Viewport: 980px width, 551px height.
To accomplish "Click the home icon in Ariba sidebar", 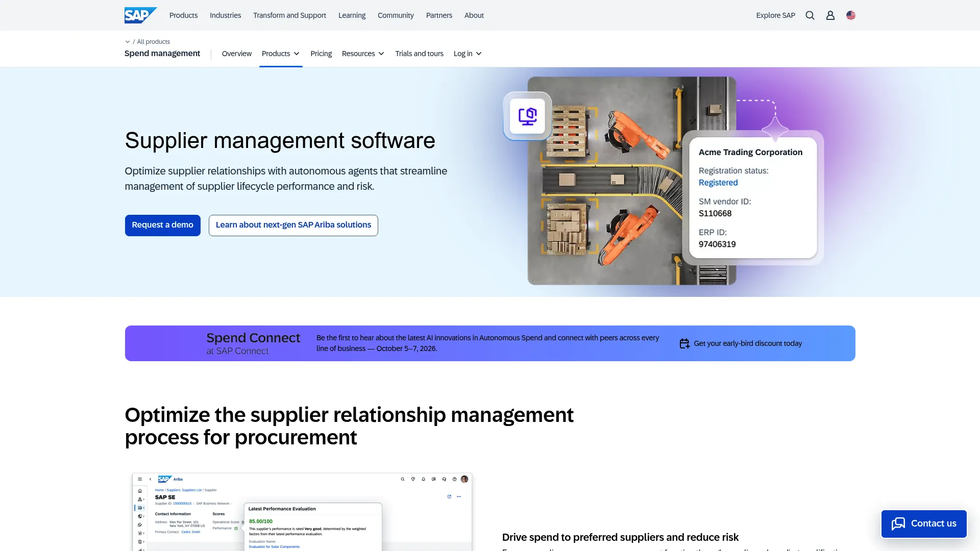I will tap(140, 491).
